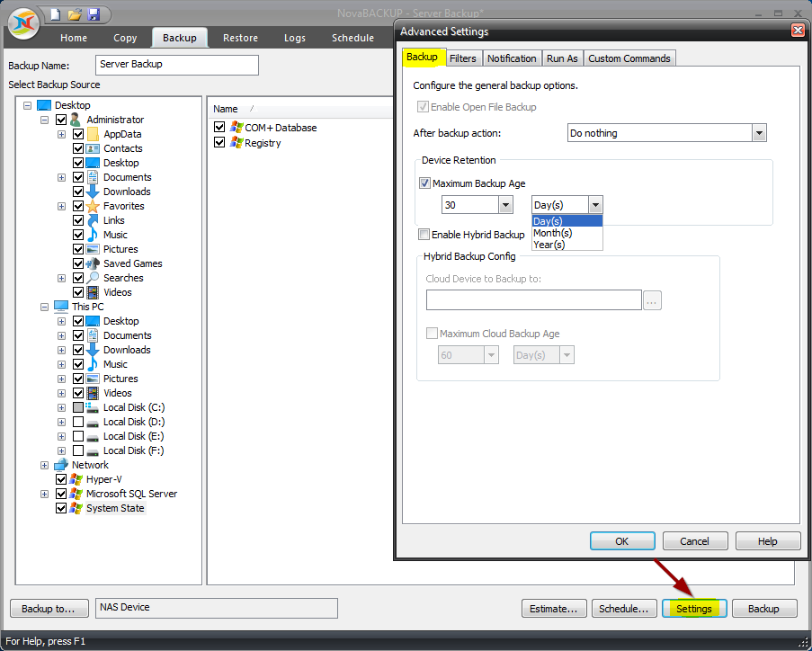
Task: Click Cancel in Advanced Settings
Action: tap(694, 541)
